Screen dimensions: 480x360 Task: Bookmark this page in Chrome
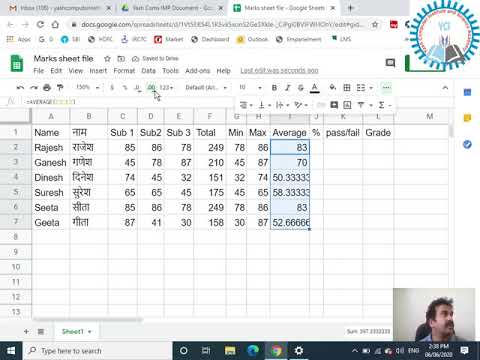click(375, 24)
